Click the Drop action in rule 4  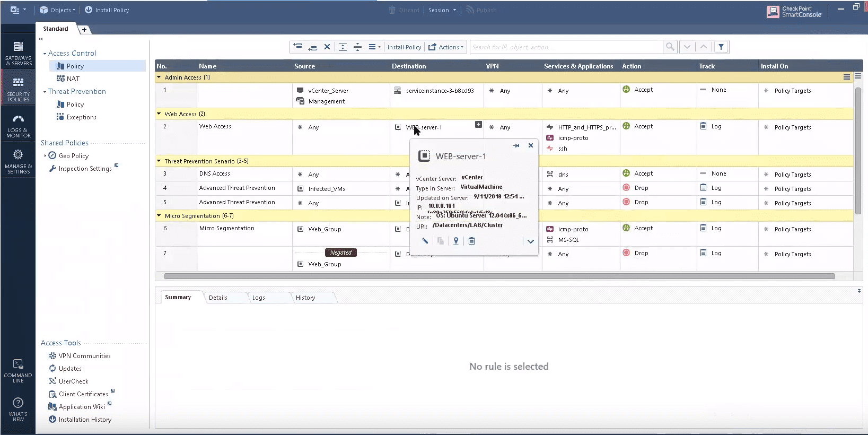[x=635, y=188]
